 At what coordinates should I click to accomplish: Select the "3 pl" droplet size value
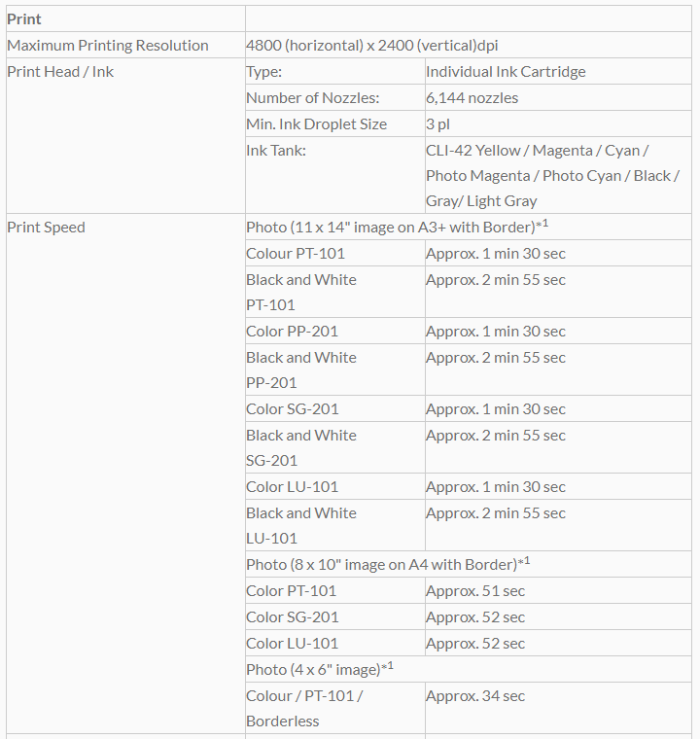tap(437, 124)
